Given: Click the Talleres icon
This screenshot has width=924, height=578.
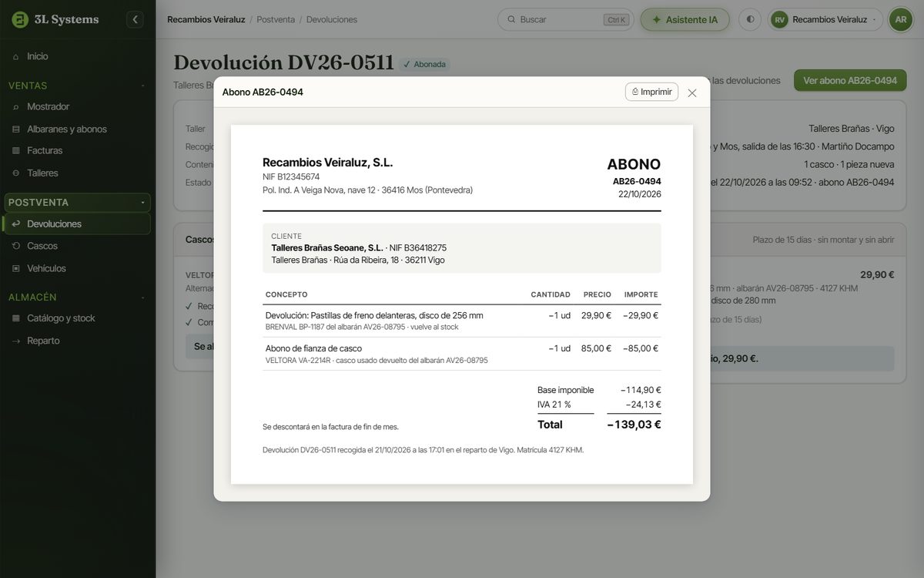Looking at the screenshot, I should (x=16, y=173).
